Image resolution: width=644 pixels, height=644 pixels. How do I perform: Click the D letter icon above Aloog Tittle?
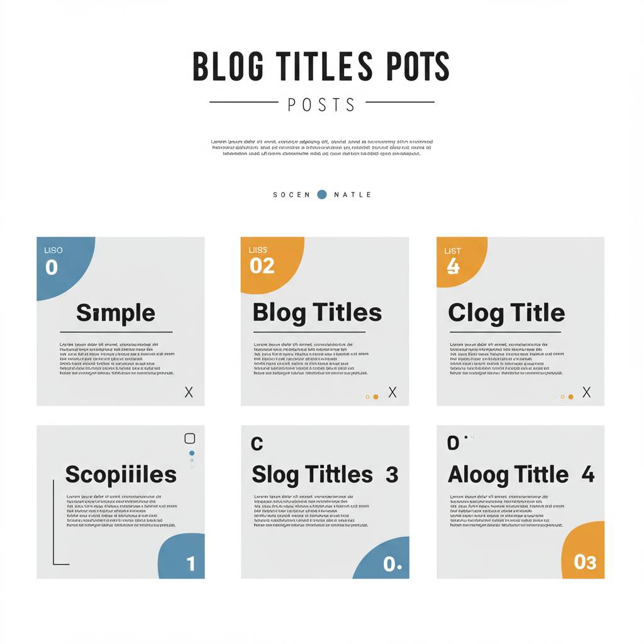(x=453, y=443)
